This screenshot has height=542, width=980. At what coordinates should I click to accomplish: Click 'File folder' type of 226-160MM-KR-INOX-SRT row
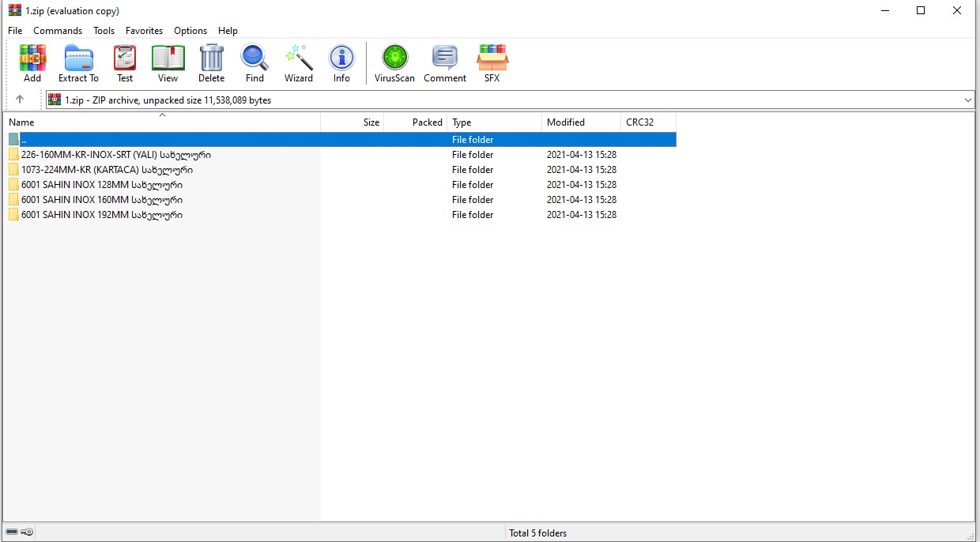click(x=473, y=155)
